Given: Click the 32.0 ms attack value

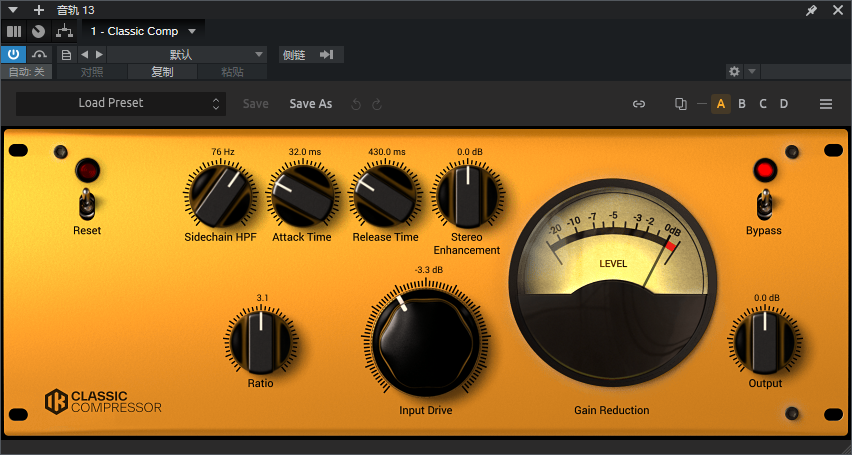Looking at the screenshot, I should (x=305, y=152).
